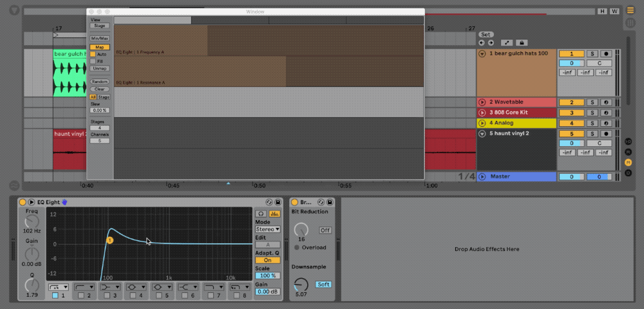Toggle EQ Eight device activator
The image size is (644, 309).
(x=23, y=202)
